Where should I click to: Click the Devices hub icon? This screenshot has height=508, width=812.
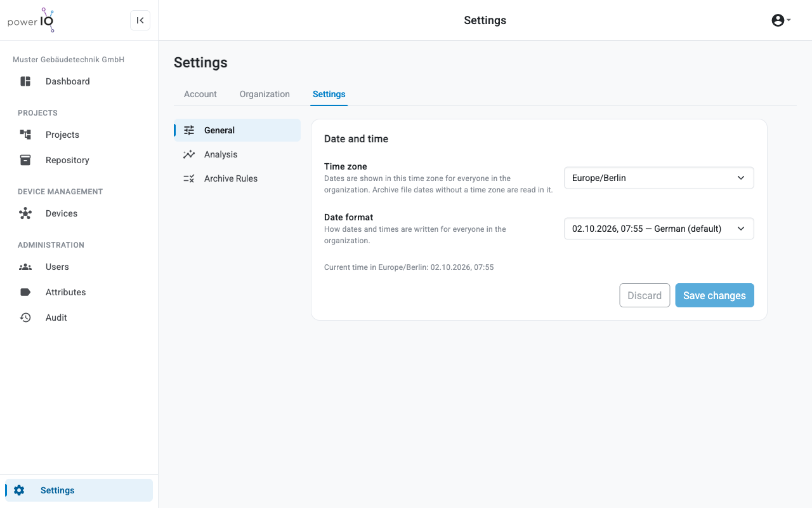pos(25,213)
